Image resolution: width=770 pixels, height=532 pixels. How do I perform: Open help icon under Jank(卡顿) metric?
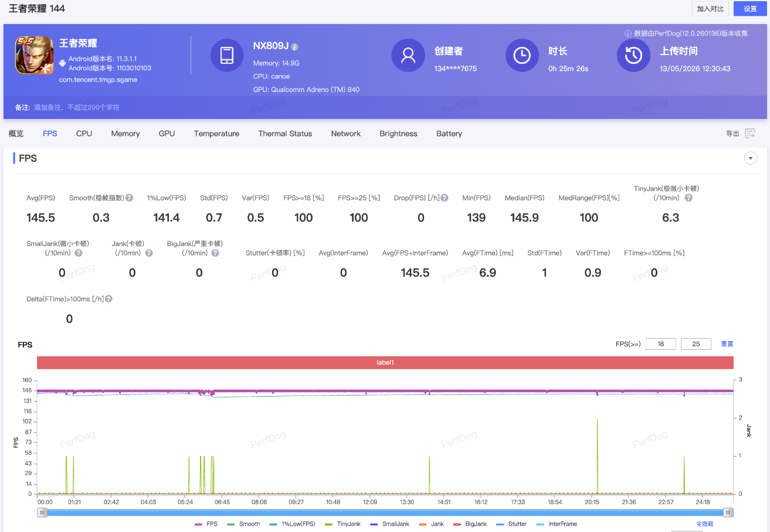tap(149, 253)
